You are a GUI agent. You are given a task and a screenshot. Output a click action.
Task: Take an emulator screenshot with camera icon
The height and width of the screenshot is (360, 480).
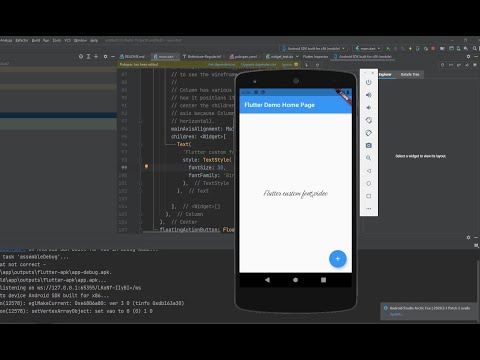(x=369, y=146)
